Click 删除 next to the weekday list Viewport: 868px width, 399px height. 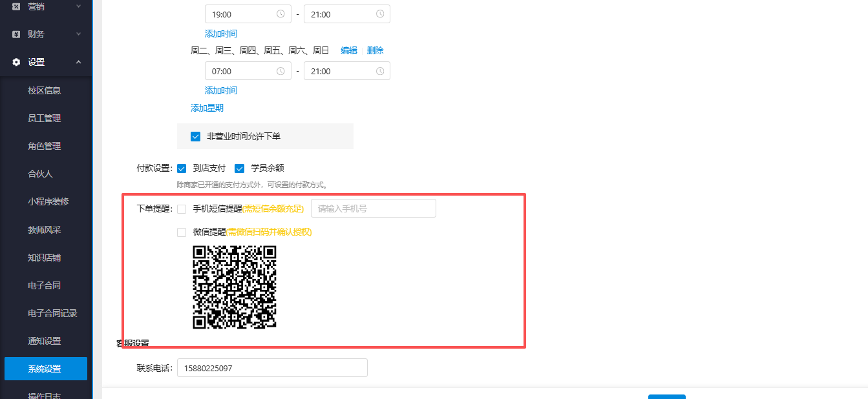click(x=375, y=50)
